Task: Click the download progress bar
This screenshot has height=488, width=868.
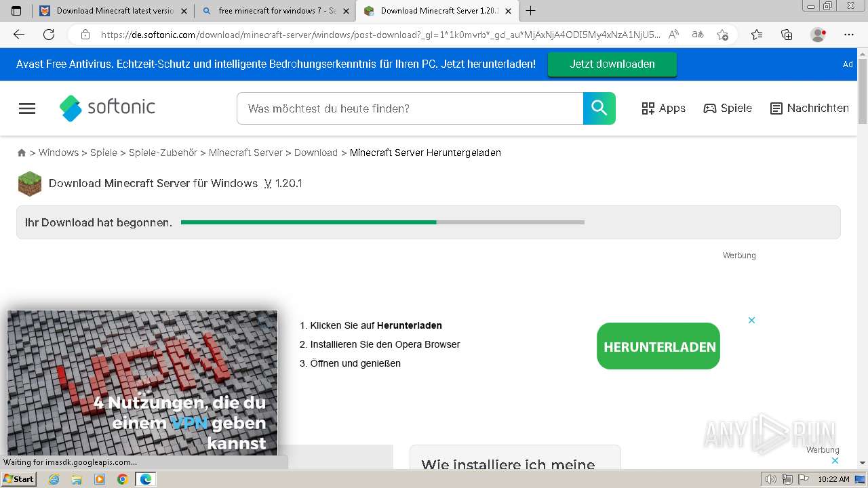Action: (382, 222)
